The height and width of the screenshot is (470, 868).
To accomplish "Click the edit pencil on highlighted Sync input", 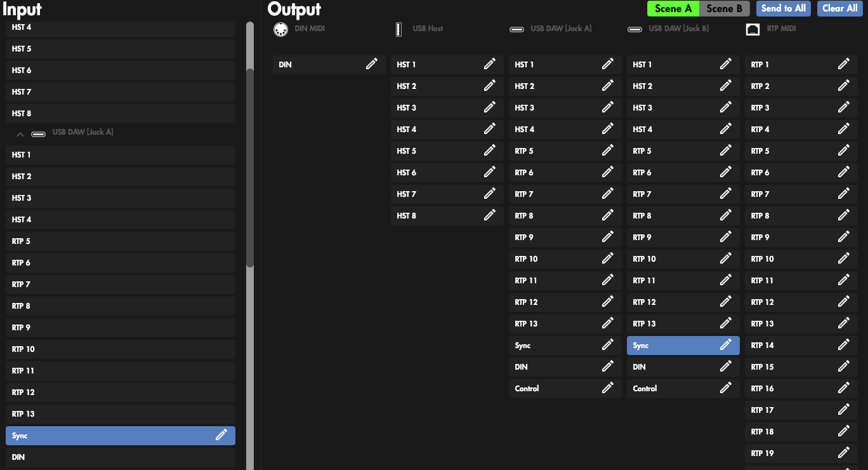I will point(221,435).
